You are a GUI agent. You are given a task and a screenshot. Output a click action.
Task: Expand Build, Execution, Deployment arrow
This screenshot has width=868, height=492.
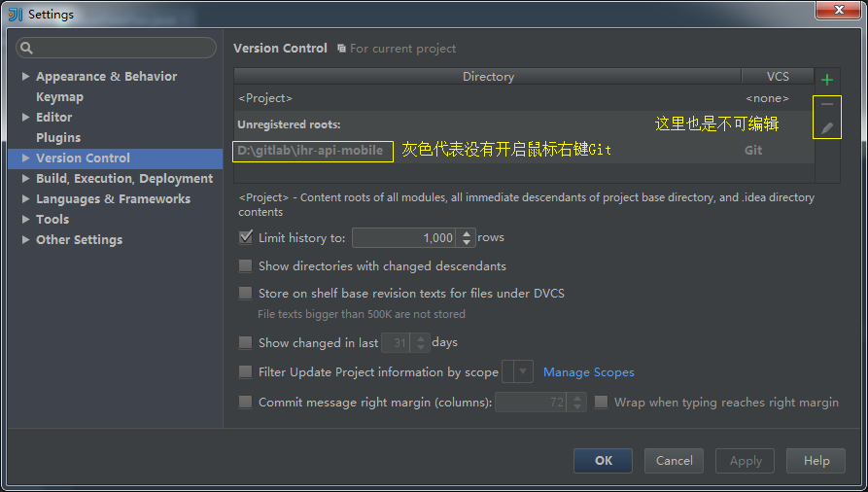click(25, 178)
